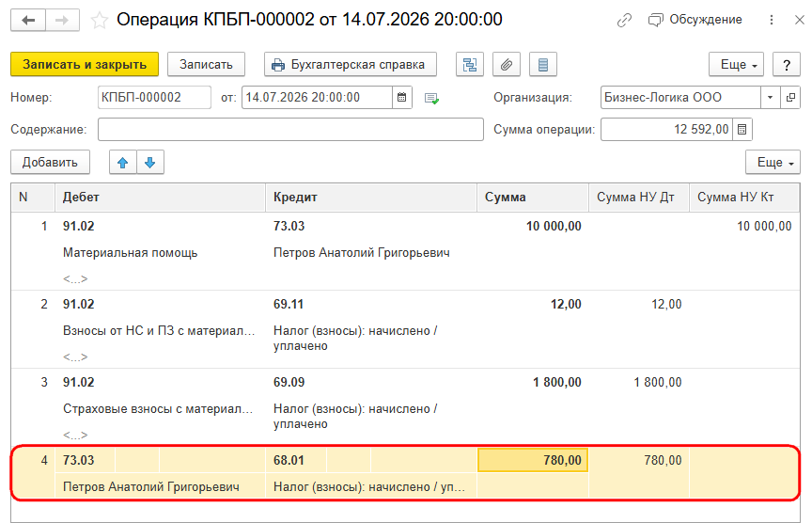Click Материальная помощь subconto
This screenshot has height=523, width=812.
click(130, 253)
